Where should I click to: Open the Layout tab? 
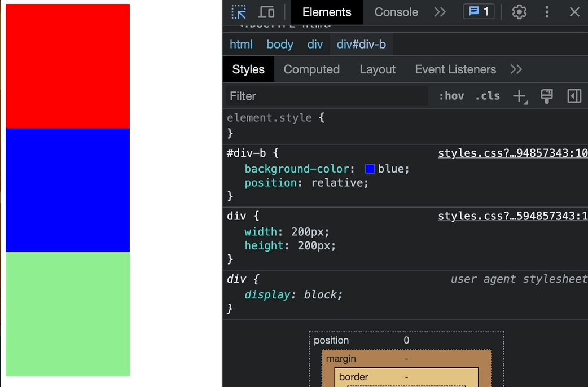(378, 69)
